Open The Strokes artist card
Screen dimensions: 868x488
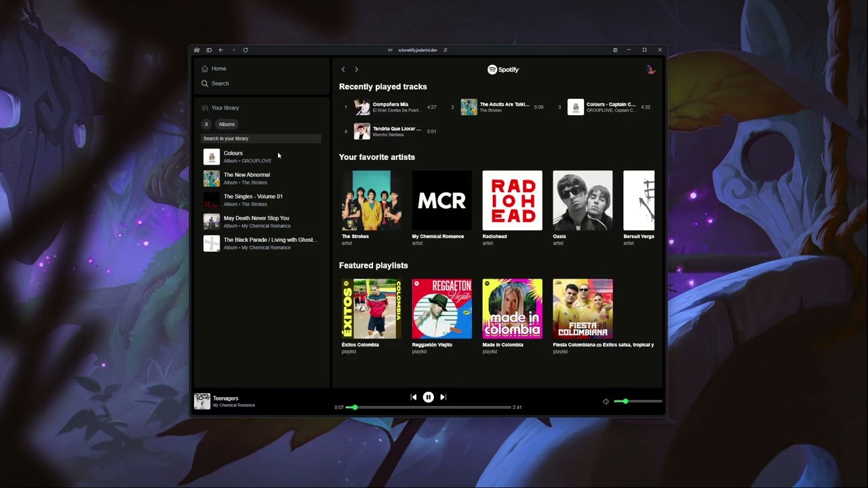[372, 208]
